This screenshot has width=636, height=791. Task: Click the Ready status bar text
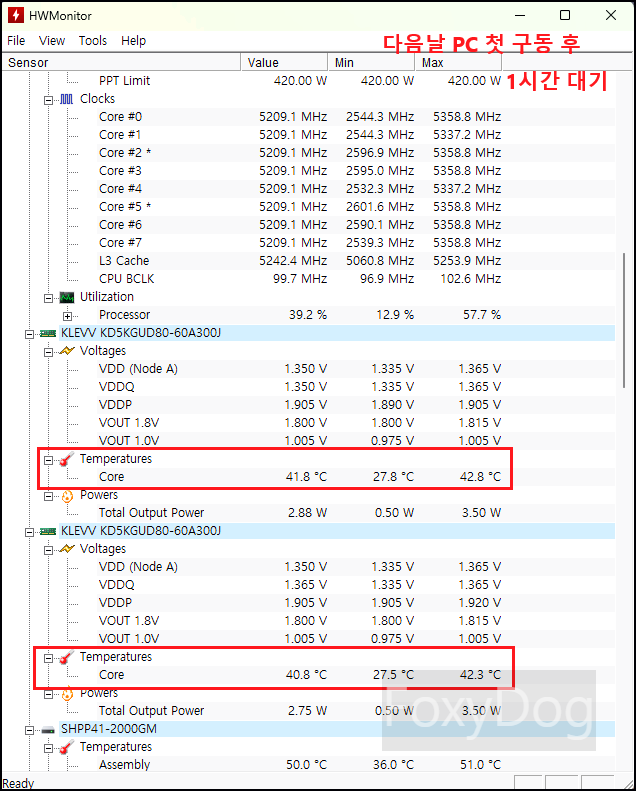(x=18, y=783)
